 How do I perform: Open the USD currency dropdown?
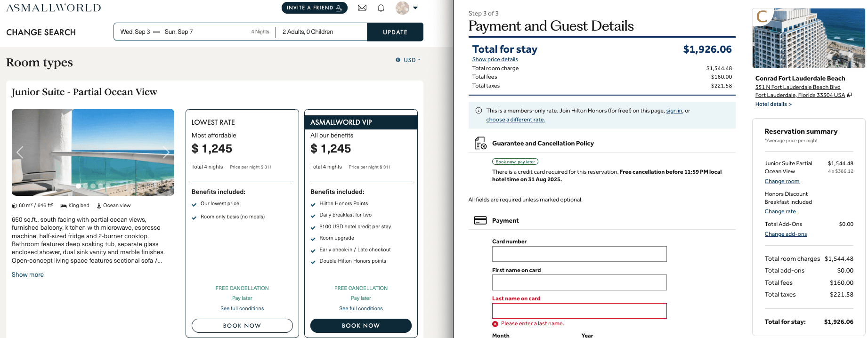click(412, 60)
